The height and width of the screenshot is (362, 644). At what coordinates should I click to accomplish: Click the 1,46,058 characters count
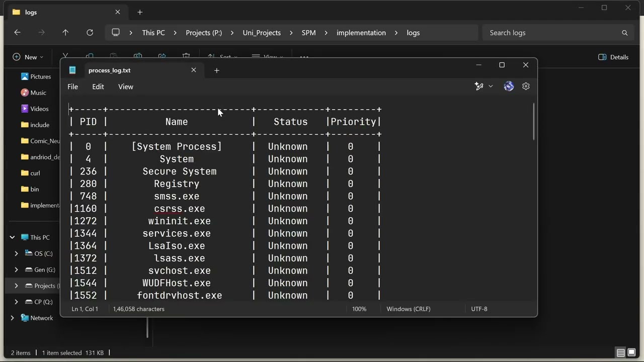pos(139,309)
